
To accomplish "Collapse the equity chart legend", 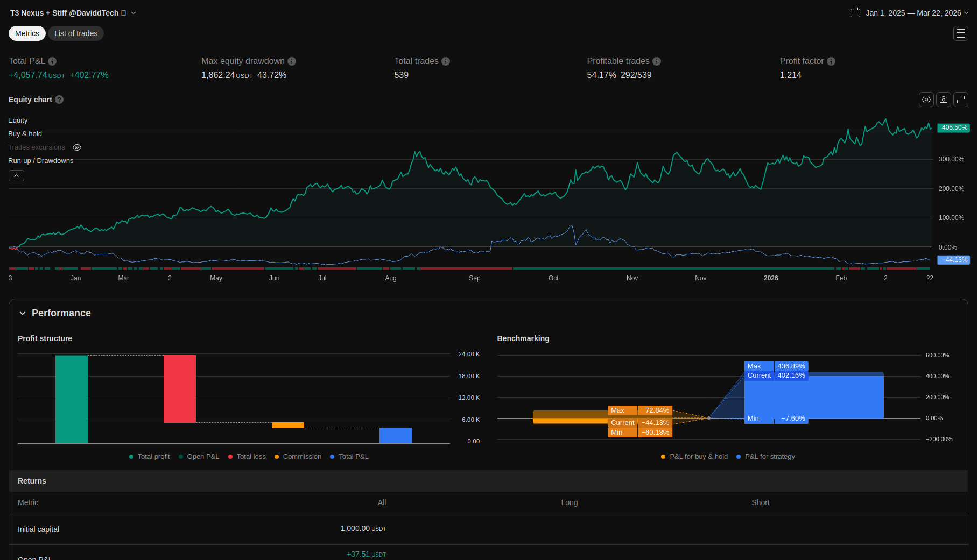I will pyautogui.click(x=16, y=176).
